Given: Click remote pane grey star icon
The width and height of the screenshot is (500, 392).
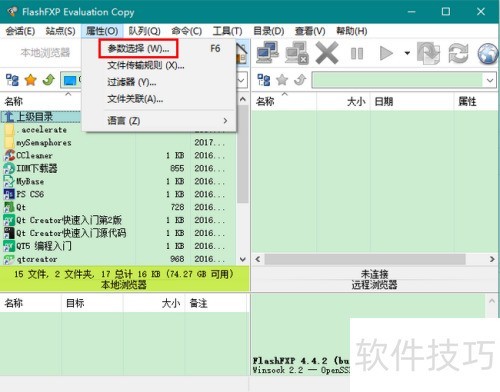Looking at the screenshot, I should coord(282,80).
